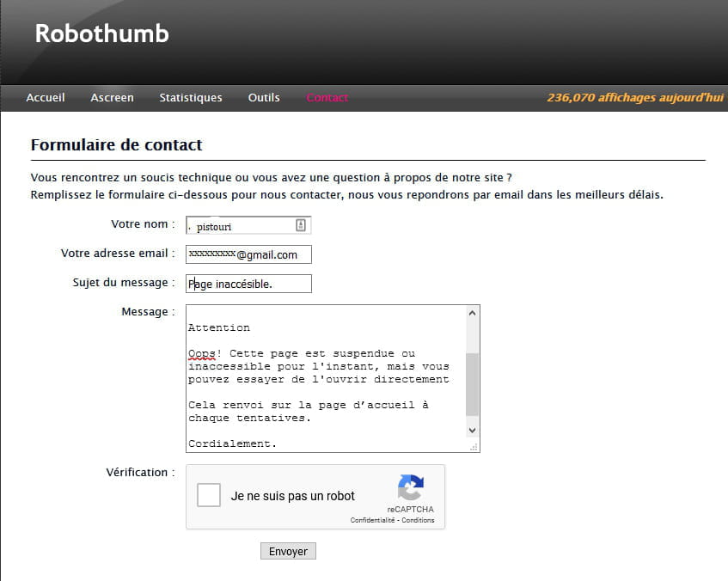Image resolution: width=728 pixels, height=581 pixels.
Task: Click the underlined word Oops in message
Action: pos(201,354)
